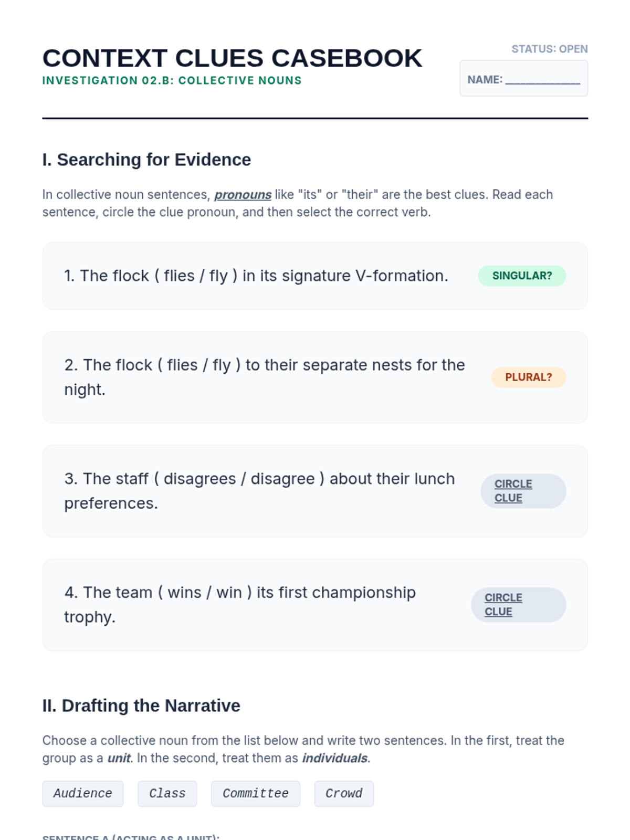Click CIRCLE CLUE link for team sentence

click(x=503, y=605)
